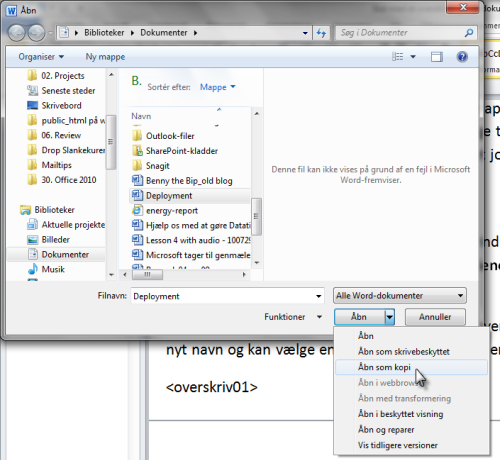Click the help question mark icon
The height and width of the screenshot is (460, 500).
tap(462, 57)
